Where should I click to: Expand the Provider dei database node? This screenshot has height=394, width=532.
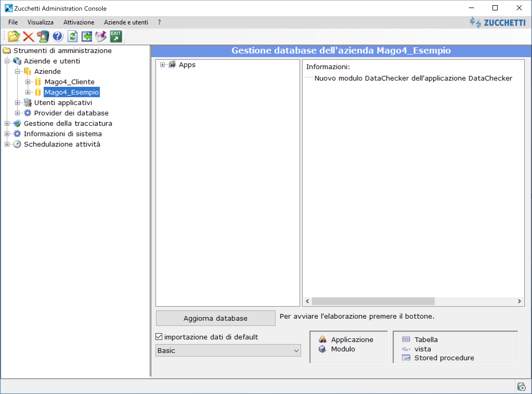click(17, 113)
